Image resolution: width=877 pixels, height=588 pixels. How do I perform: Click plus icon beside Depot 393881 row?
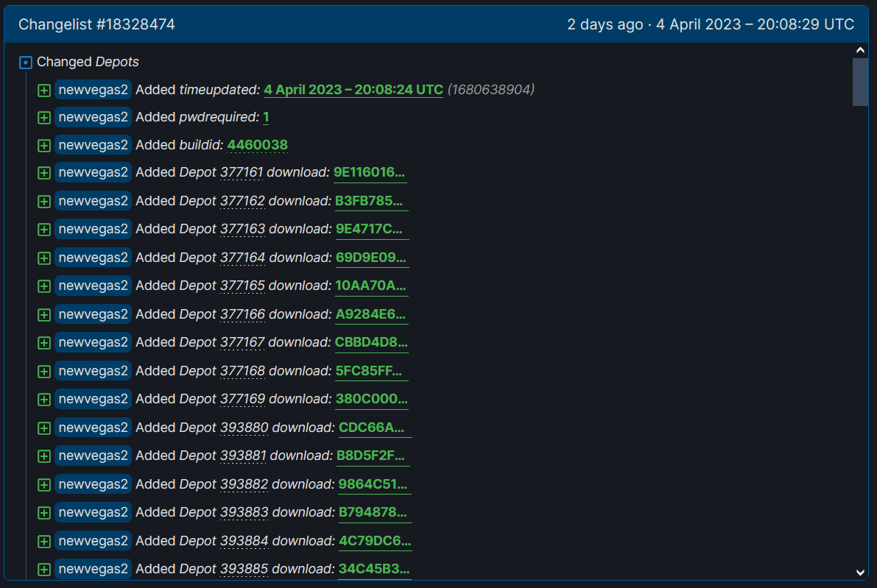click(44, 456)
